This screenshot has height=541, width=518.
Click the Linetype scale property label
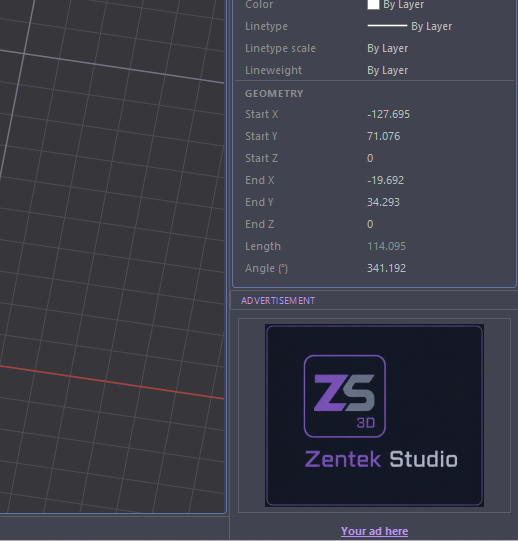coord(280,48)
